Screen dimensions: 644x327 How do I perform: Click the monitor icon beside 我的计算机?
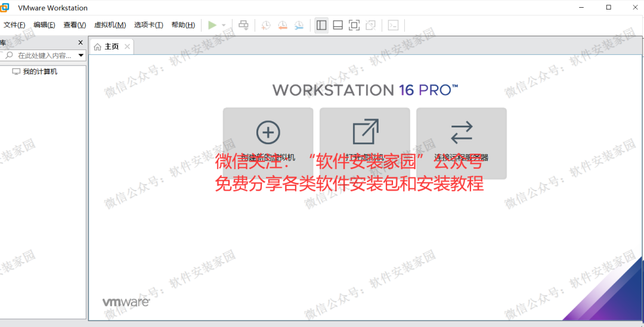click(17, 72)
